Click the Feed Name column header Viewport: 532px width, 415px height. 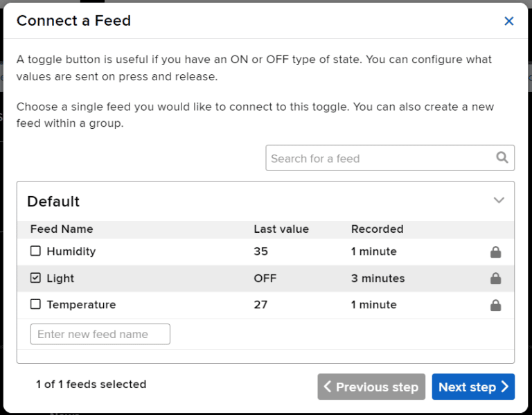62,229
